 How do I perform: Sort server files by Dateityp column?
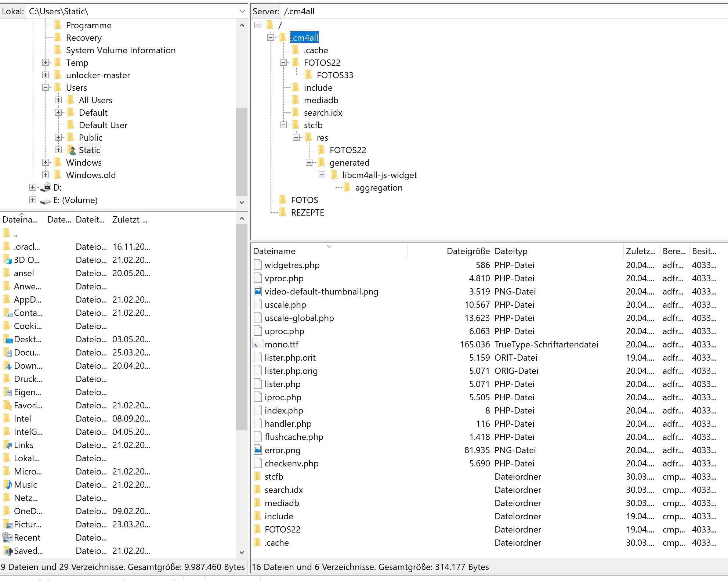(x=511, y=251)
